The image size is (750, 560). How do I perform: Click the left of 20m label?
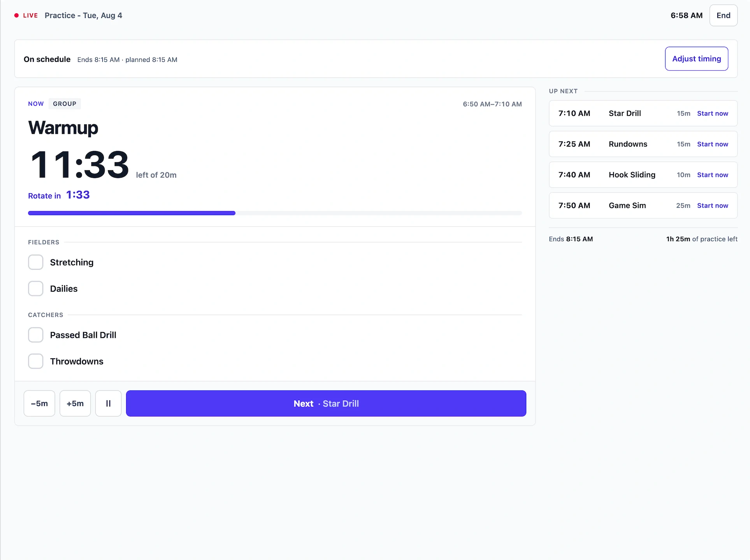click(x=156, y=175)
